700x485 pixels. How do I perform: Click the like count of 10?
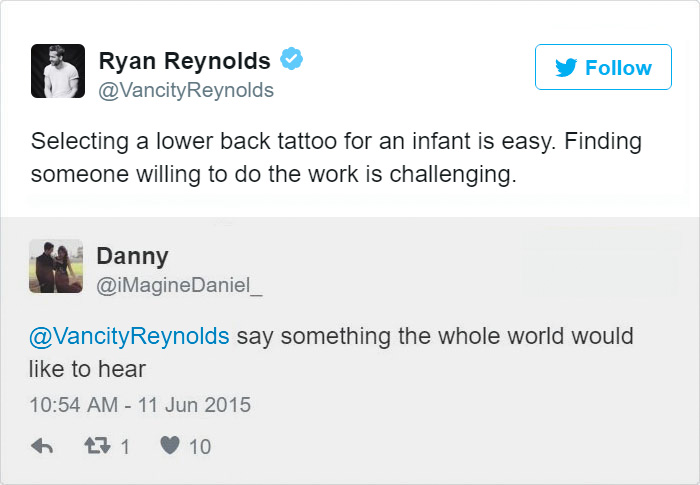click(x=200, y=447)
